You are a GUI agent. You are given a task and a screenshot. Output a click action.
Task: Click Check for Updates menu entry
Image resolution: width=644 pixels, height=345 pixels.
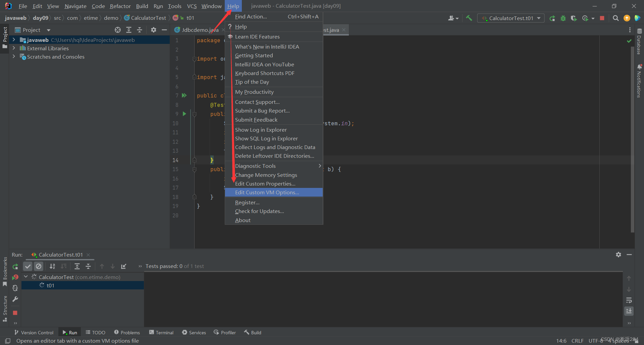tap(259, 211)
